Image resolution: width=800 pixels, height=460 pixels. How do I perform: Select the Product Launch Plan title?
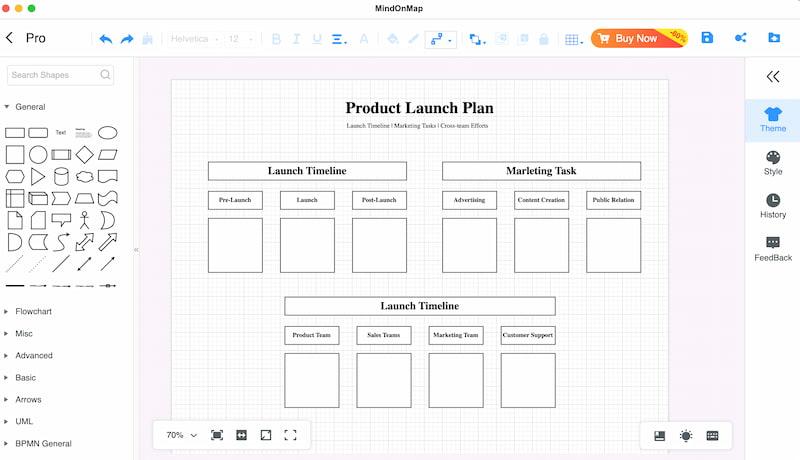419,108
